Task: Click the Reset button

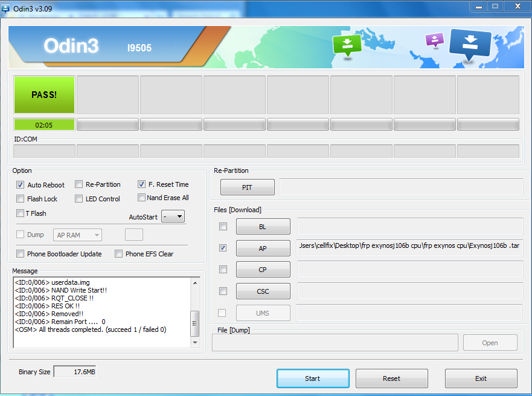Action: coord(391,378)
